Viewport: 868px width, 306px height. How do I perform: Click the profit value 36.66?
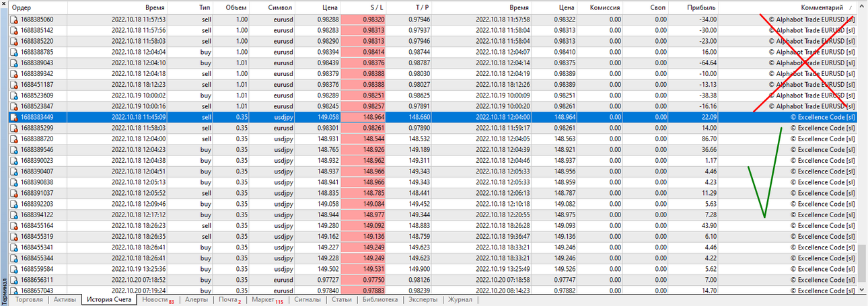pyautogui.click(x=708, y=149)
